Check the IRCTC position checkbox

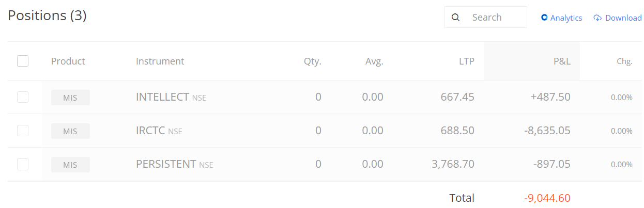click(x=23, y=131)
